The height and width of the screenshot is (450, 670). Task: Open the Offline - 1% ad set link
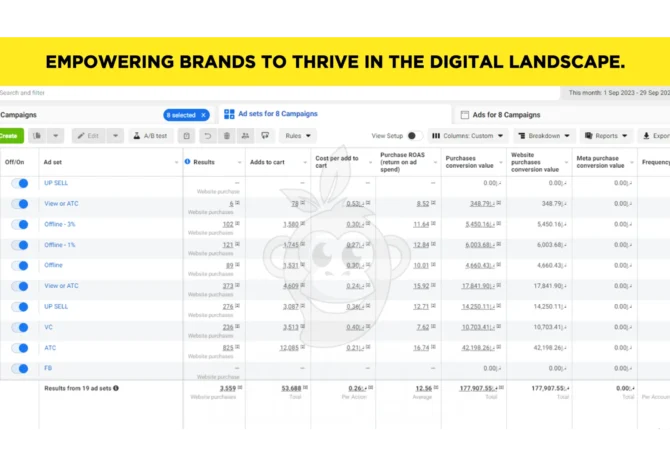[59, 245]
